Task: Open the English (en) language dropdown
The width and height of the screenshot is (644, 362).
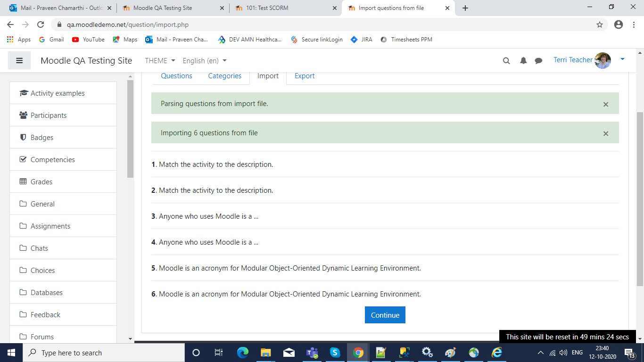Action: tap(205, 60)
